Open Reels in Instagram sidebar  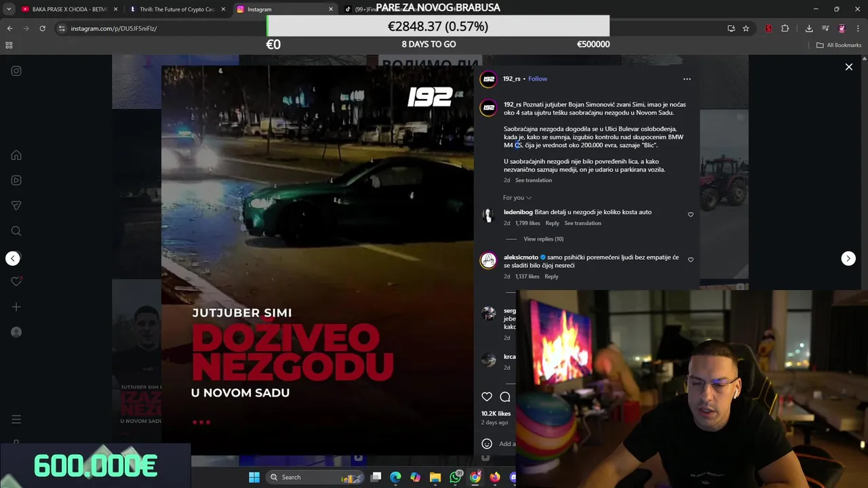(x=16, y=180)
